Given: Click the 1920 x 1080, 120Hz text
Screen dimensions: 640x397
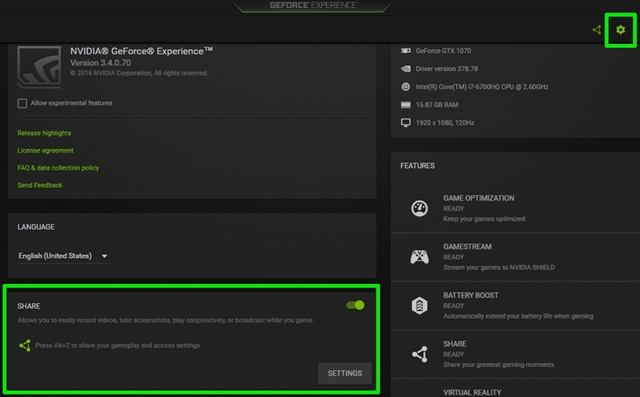Looking at the screenshot, I should pos(444,123).
